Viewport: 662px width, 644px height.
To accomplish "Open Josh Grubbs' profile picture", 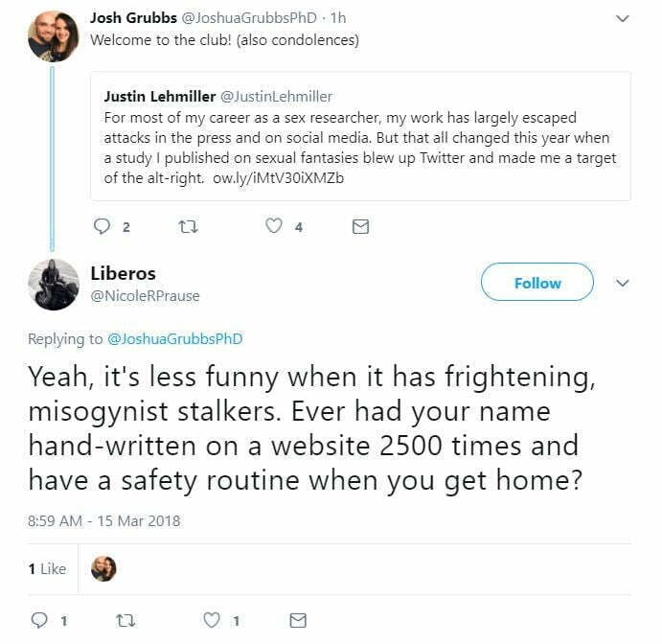I will (54, 36).
